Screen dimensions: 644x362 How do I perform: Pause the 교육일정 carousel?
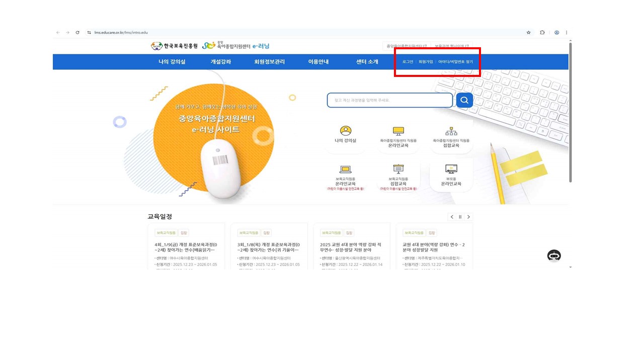(x=460, y=217)
